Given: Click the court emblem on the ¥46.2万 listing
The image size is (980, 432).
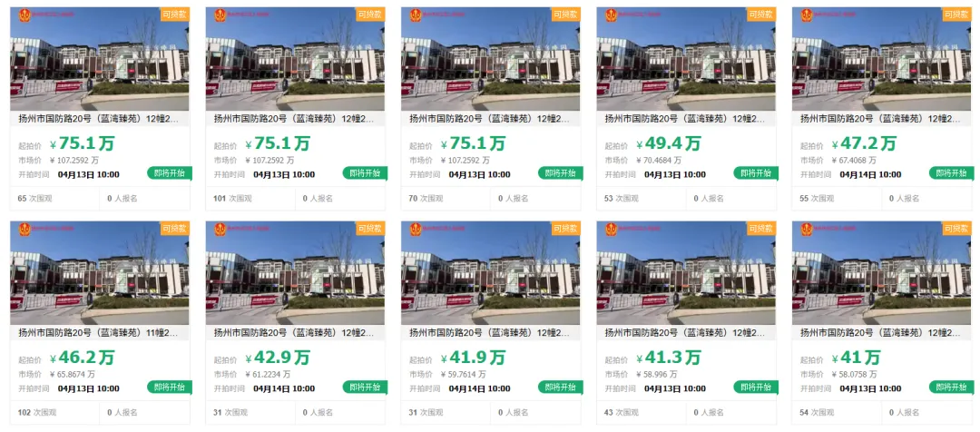Looking at the screenshot, I should pos(24,230).
